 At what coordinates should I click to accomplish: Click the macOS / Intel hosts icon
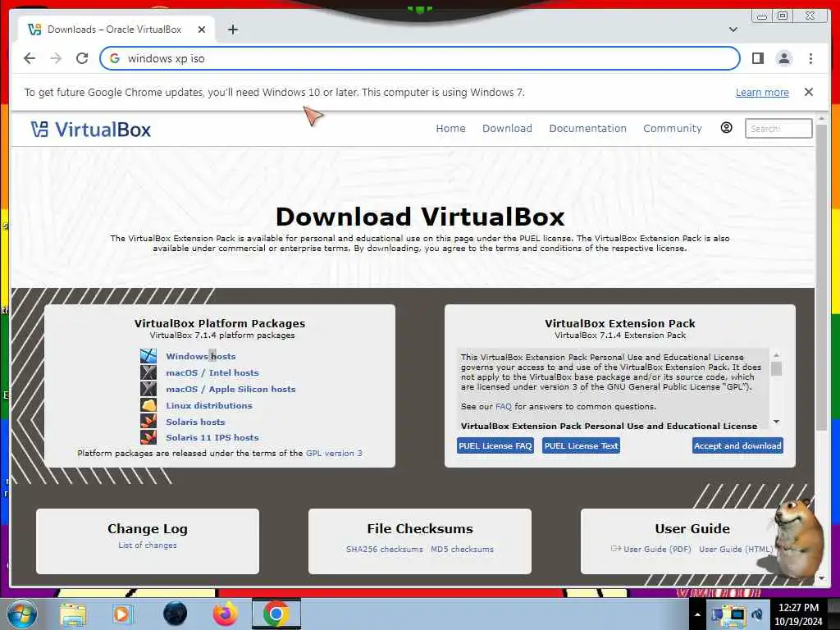[x=148, y=372]
